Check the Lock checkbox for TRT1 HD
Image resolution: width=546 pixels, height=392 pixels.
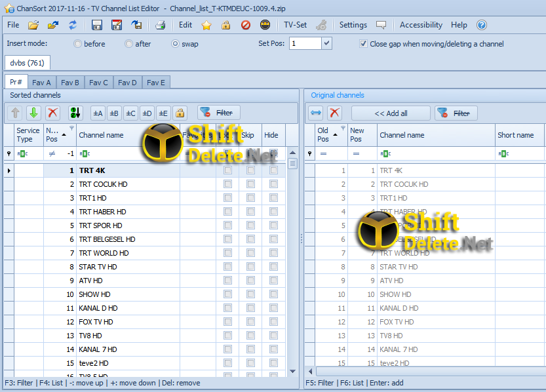(227, 198)
